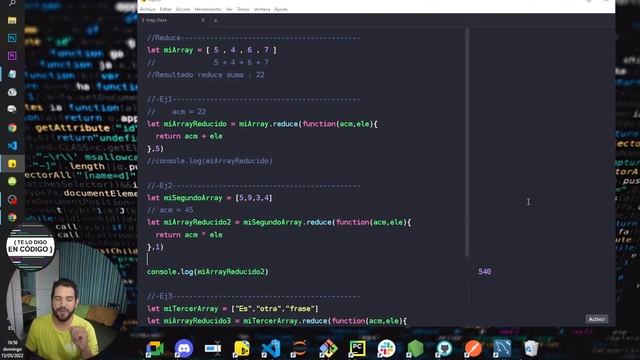Image resolution: width=640 pixels, height=360 pixels.
Task: Click the 'return acm + ele' line
Action: (189, 136)
